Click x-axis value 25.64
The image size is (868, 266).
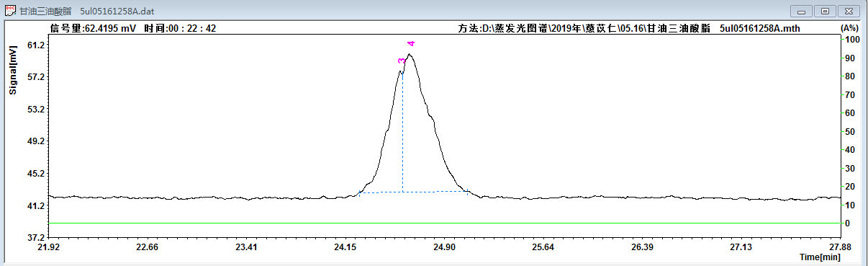tap(543, 247)
